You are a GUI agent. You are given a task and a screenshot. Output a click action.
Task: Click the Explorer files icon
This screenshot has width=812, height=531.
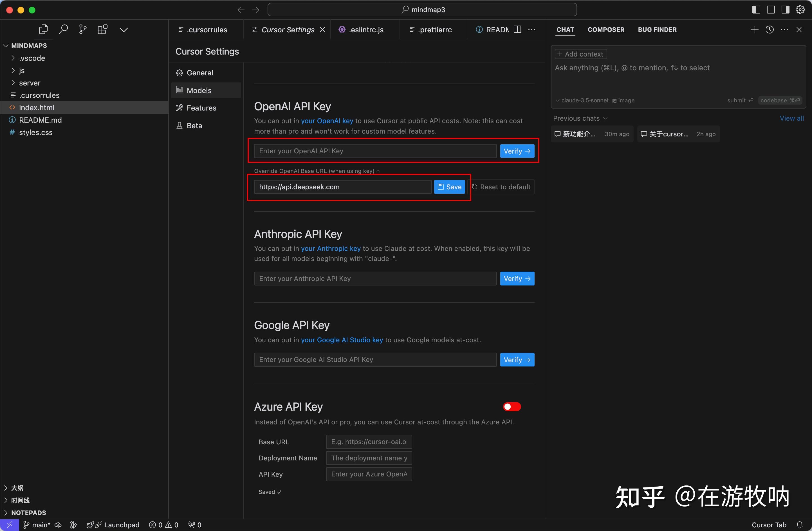43,30
